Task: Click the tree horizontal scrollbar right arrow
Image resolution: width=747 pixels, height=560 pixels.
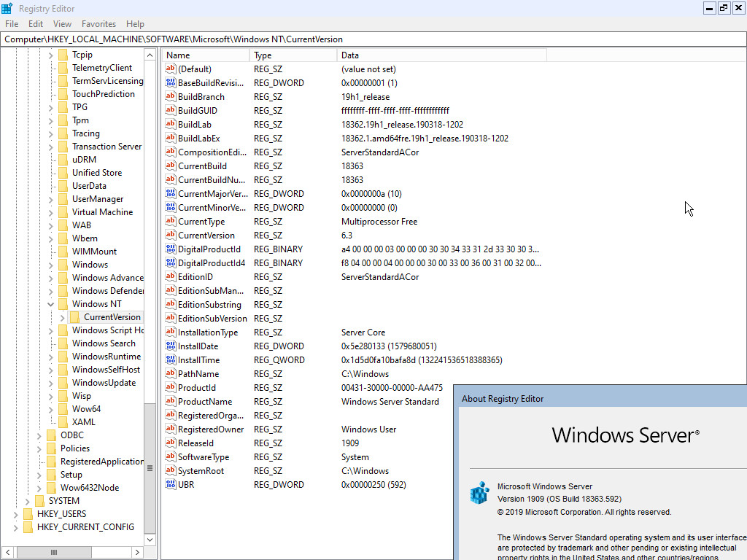Action: (x=137, y=553)
